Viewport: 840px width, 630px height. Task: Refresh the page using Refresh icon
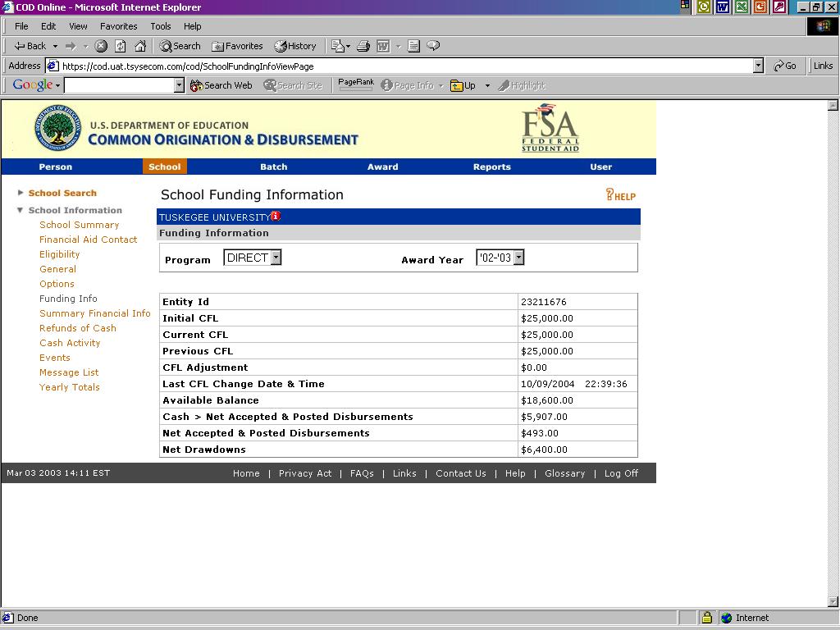pyautogui.click(x=121, y=46)
